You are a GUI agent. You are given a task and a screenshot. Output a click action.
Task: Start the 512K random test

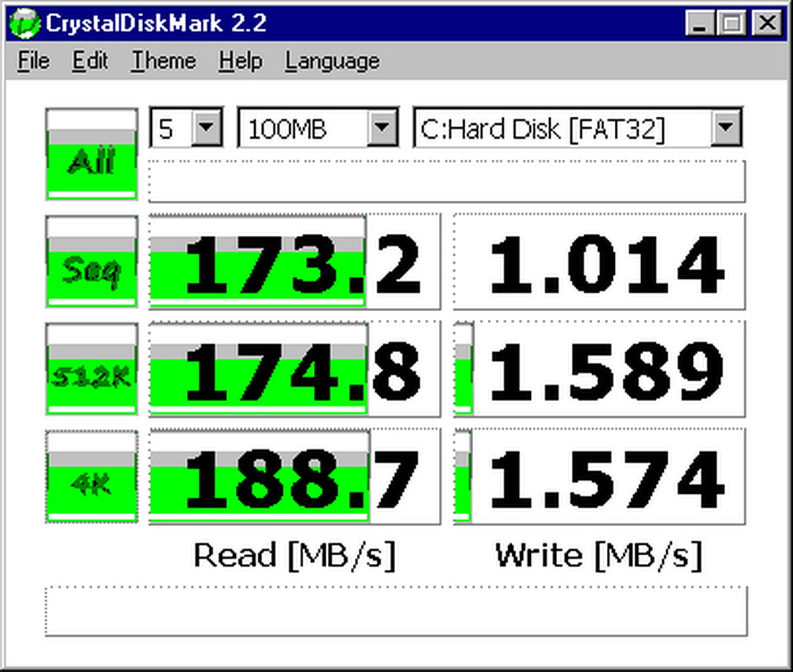click(x=91, y=370)
